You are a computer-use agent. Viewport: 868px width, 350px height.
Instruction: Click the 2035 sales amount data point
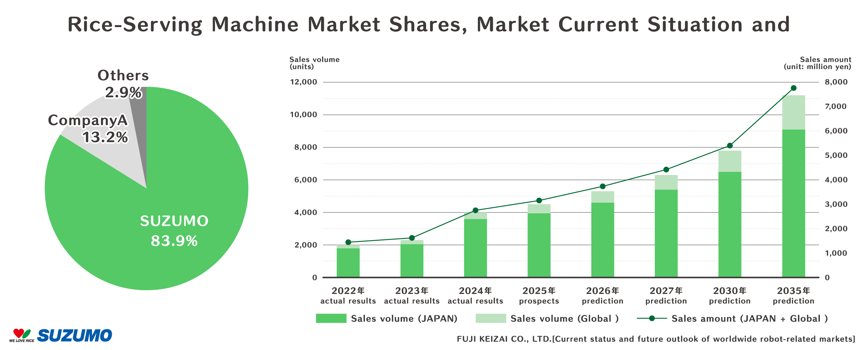793,88
